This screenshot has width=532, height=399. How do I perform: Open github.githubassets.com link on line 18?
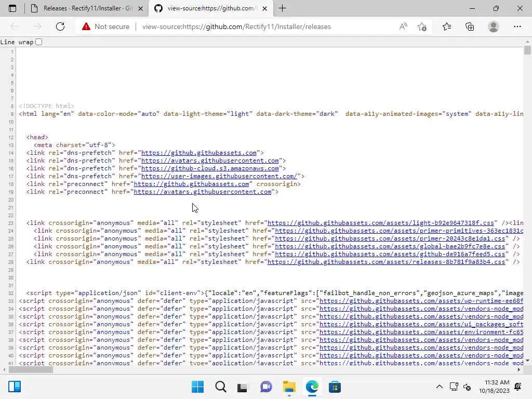click(191, 184)
